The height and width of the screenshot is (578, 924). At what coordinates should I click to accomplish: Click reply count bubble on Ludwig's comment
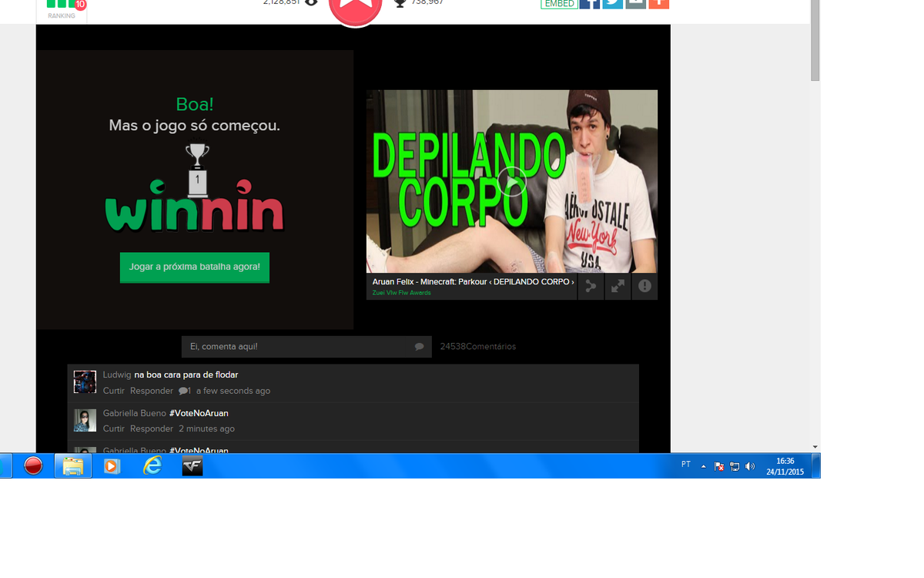pyautogui.click(x=185, y=391)
